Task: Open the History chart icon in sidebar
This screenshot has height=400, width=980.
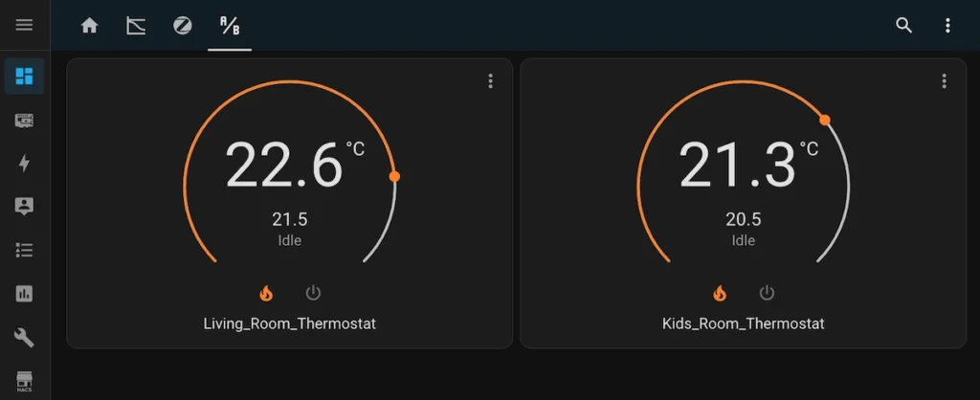Action: tap(24, 294)
